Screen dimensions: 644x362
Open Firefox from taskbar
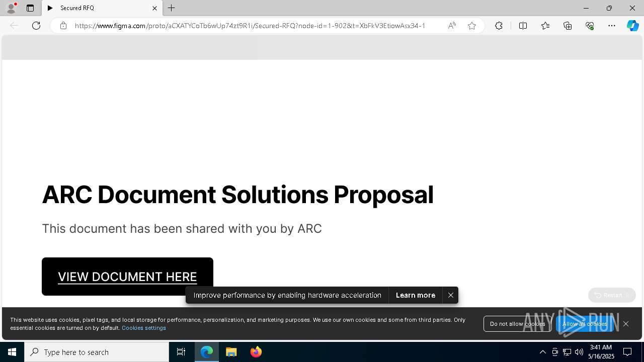[x=256, y=352]
